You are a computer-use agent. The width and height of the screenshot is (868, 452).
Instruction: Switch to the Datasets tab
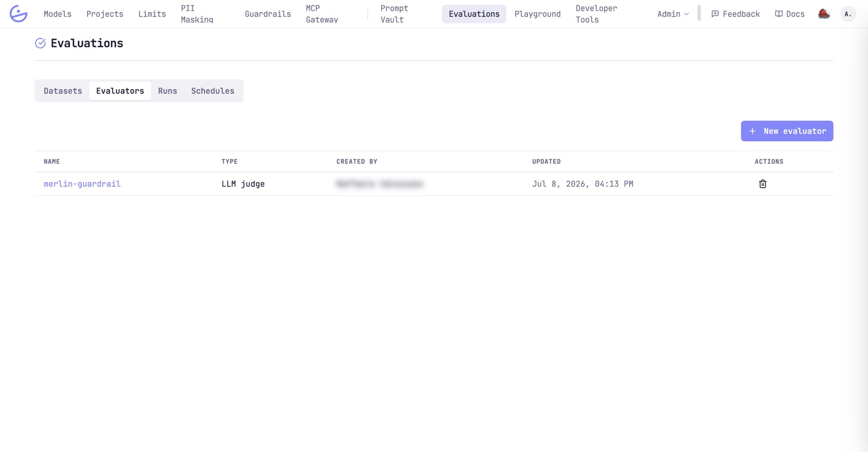63,91
